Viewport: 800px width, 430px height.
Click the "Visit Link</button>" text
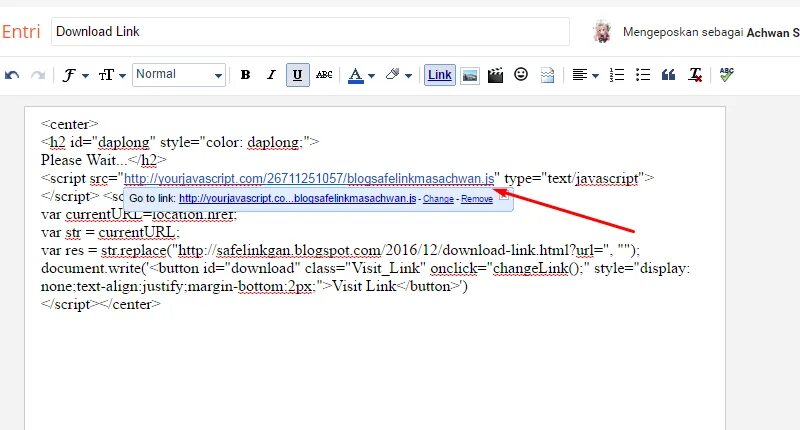(x=397, y=286)
